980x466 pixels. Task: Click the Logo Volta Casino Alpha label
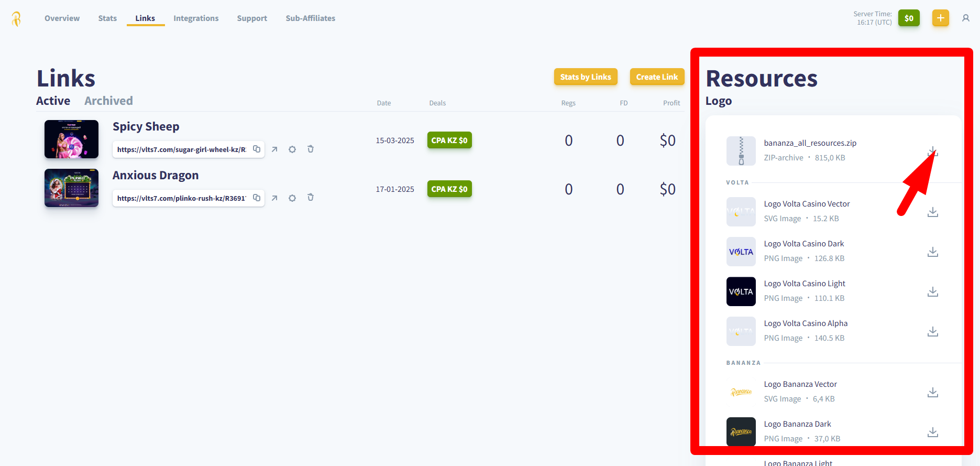click(806, 323)
